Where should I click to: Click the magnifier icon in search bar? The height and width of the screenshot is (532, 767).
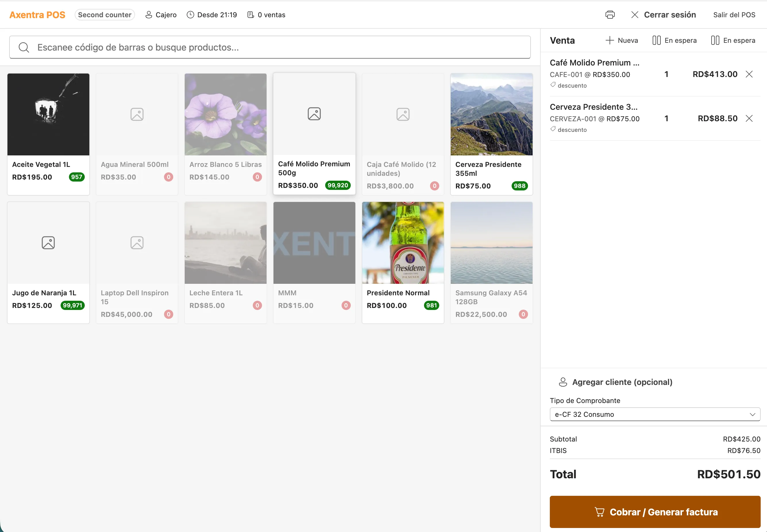(24, 47)
